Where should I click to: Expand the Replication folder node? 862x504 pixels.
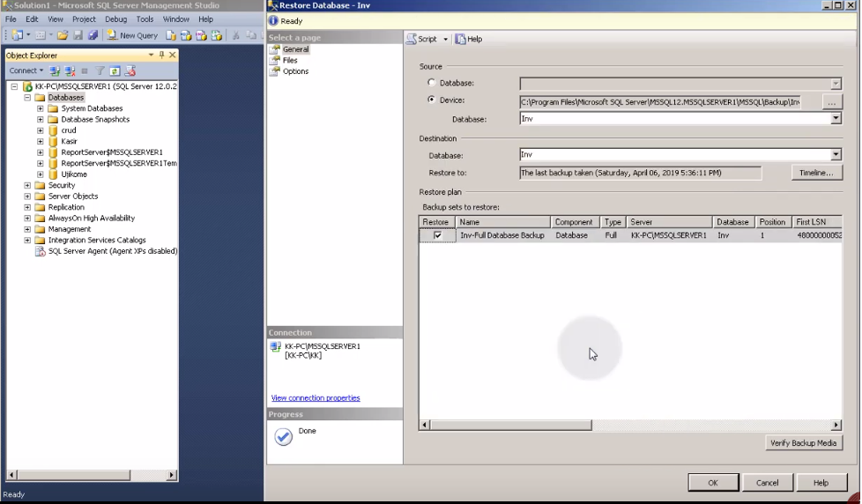[x=27, y=207]
